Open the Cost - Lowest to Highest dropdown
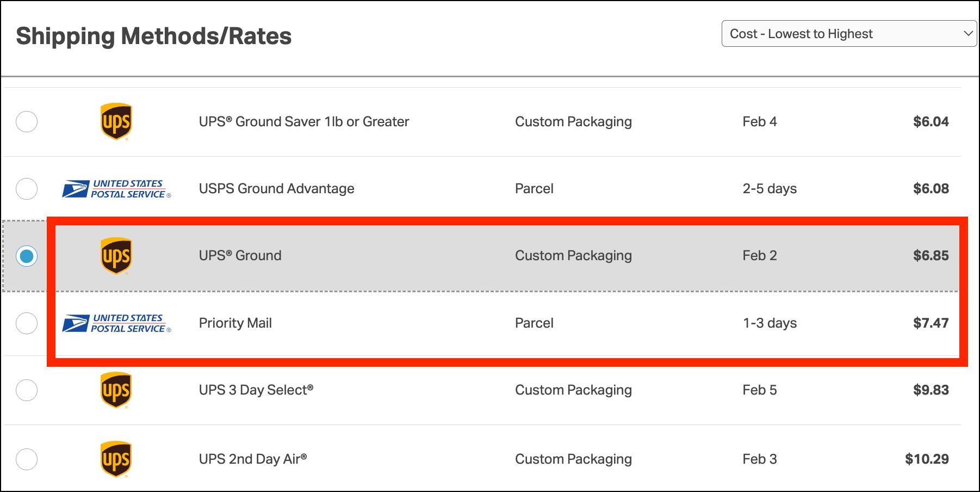Screen dimensions: 980x492 [848, 34]
